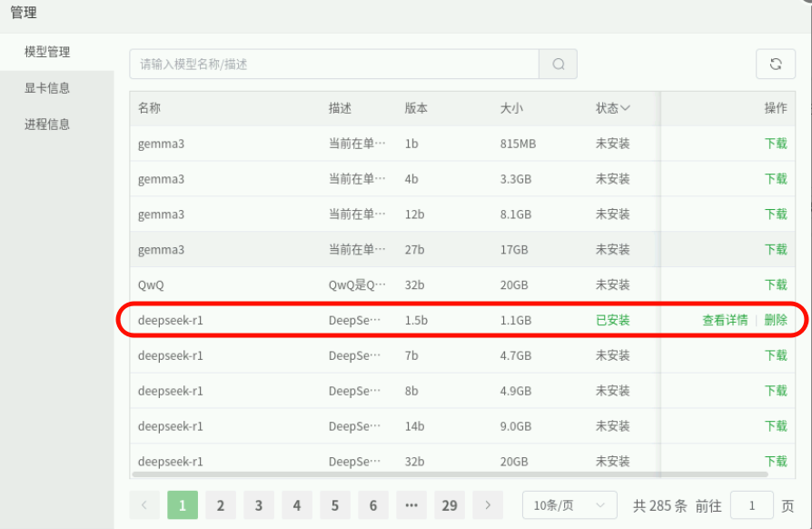The width and height of the screenshot is (812, 529).
Task: Expand the 状态 column filter chevron
Action: (626, 108)
